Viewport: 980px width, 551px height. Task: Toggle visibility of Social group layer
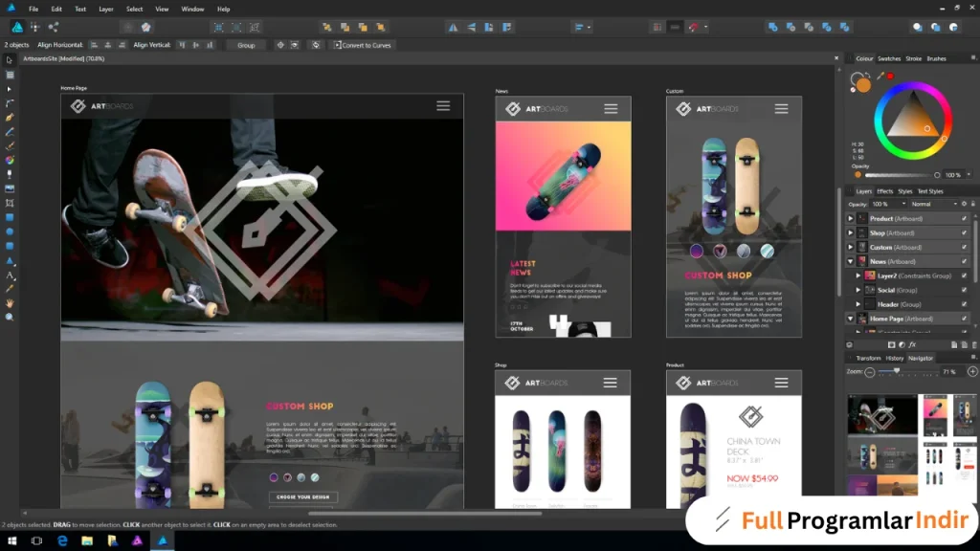click(x=965, y=290)
